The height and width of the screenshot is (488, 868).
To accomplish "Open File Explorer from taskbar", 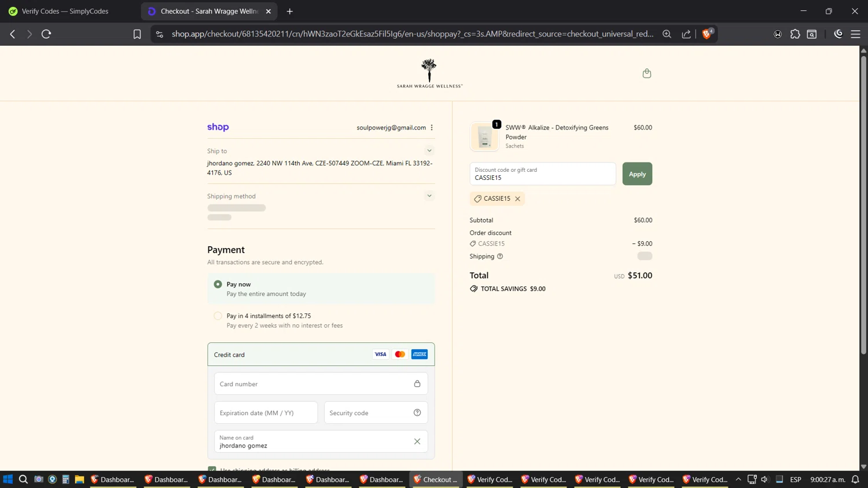I will coord(79,479).
